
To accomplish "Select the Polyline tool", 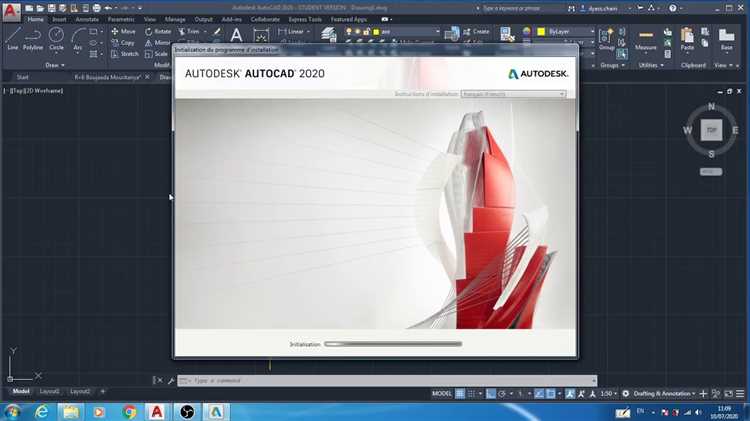I will [x=33, y=39].
